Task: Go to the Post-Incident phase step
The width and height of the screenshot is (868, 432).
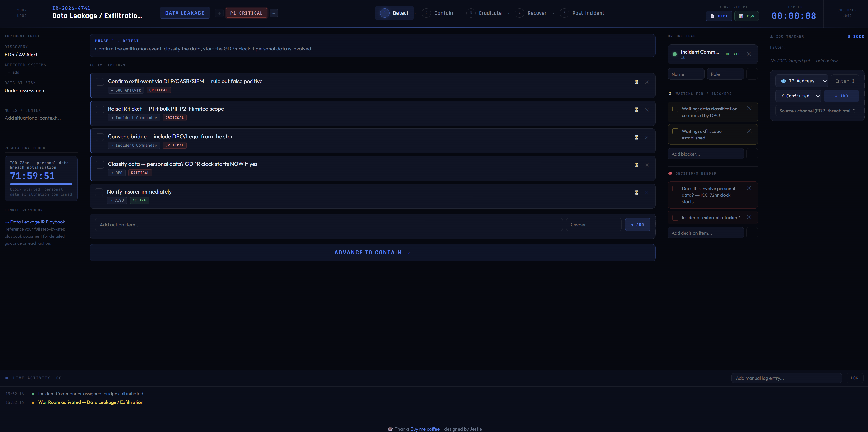Action: (582, 13)
